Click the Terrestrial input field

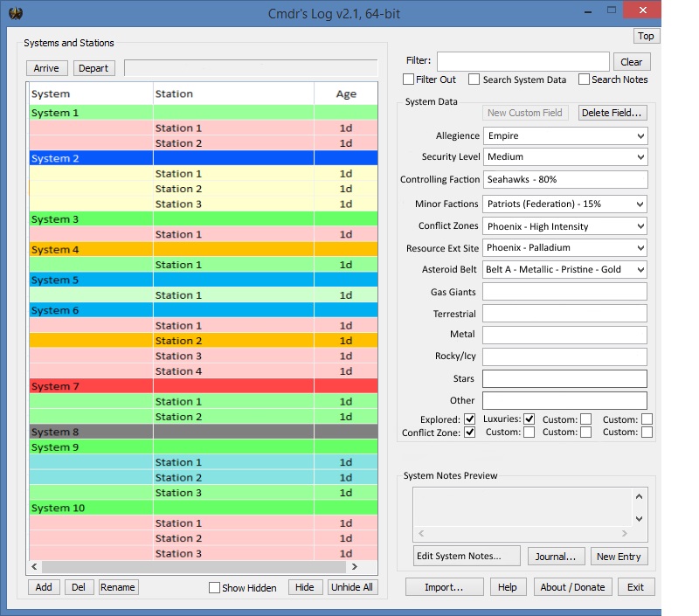[564, 314]
